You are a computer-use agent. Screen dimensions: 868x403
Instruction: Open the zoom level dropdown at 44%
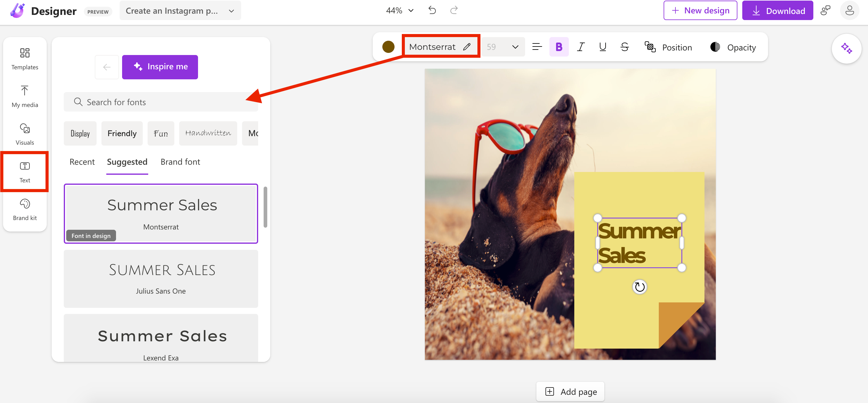click(410, 10)
